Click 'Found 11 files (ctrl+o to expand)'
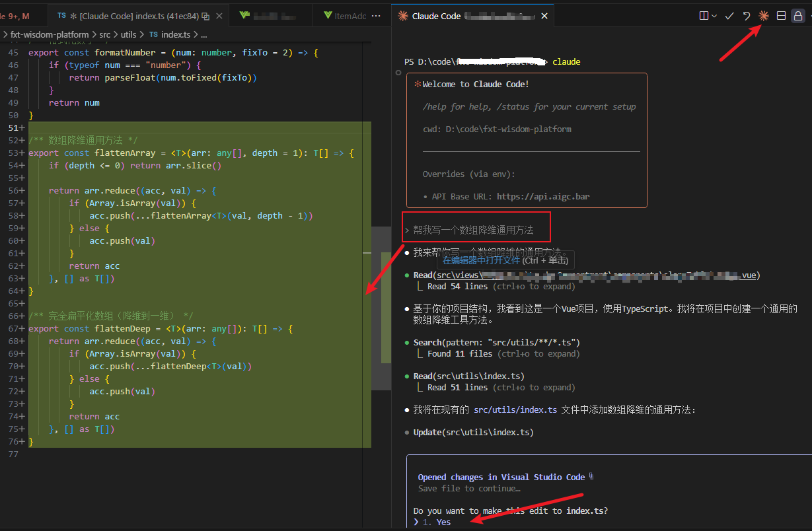812x531 pixels. (503, 354)
